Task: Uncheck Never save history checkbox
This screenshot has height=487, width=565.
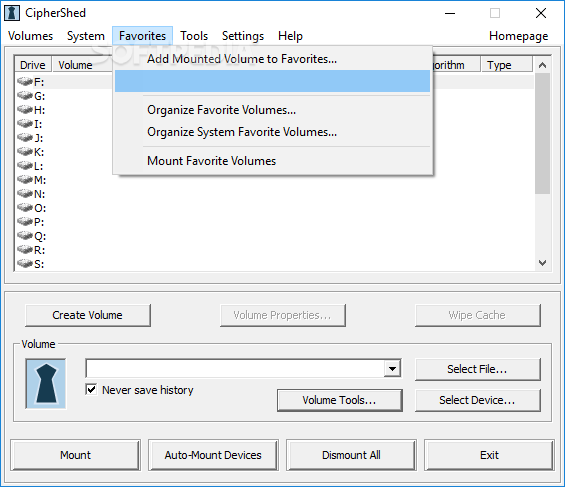Action: (92, 389)
